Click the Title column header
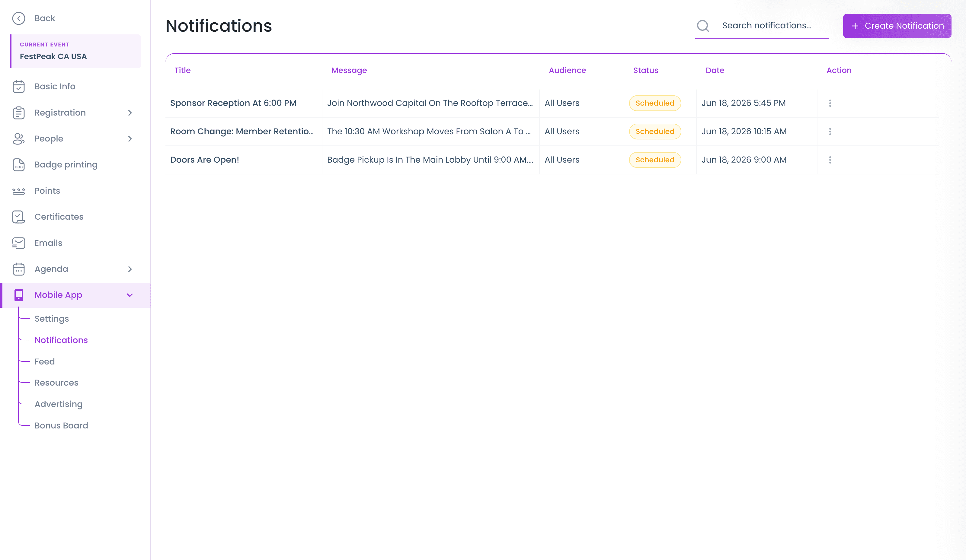966x560 pixels. 182,71
